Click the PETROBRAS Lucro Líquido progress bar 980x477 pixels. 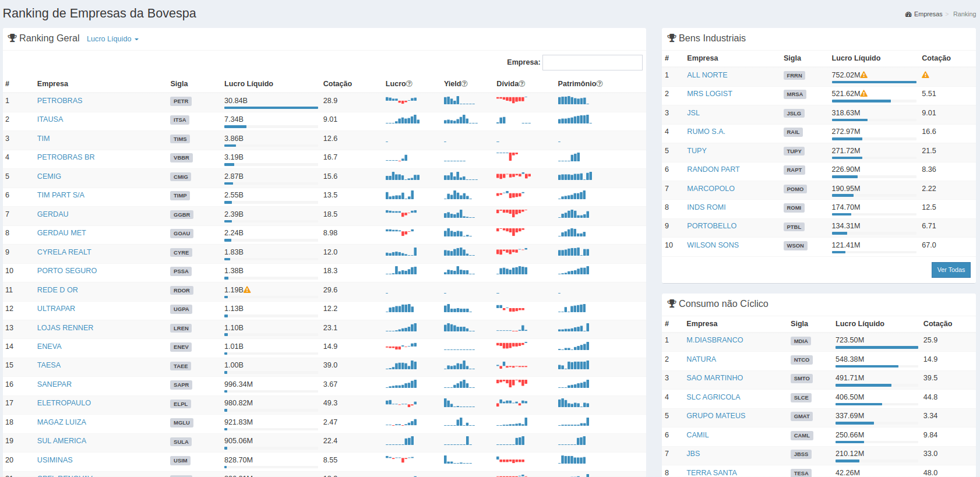coord(271,108)
